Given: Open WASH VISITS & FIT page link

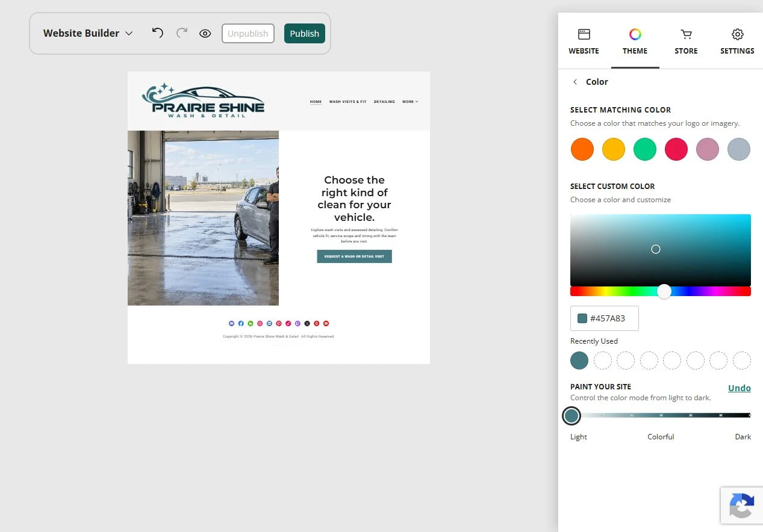Looking at the screenshot, I should [x=347, y=102].
